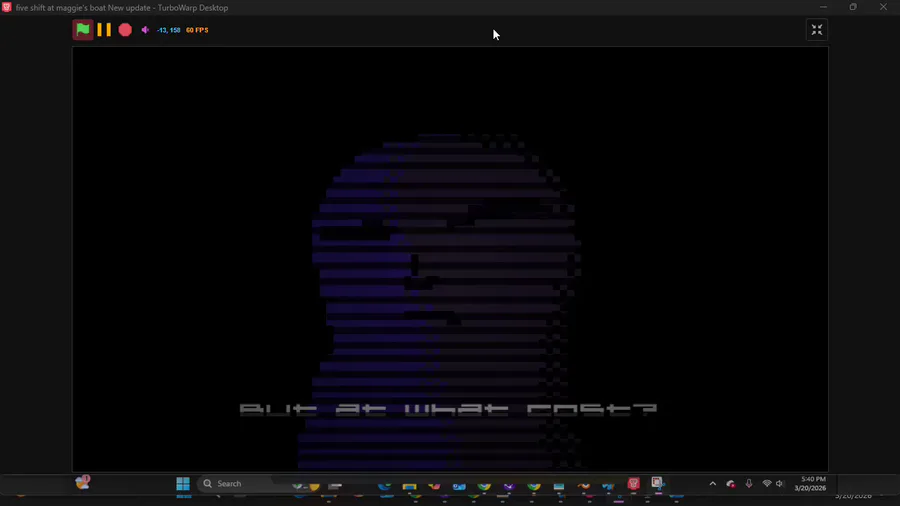Restore down the TurboWarp window
This screenshot has height=506, width=900.
click(854, 7)
